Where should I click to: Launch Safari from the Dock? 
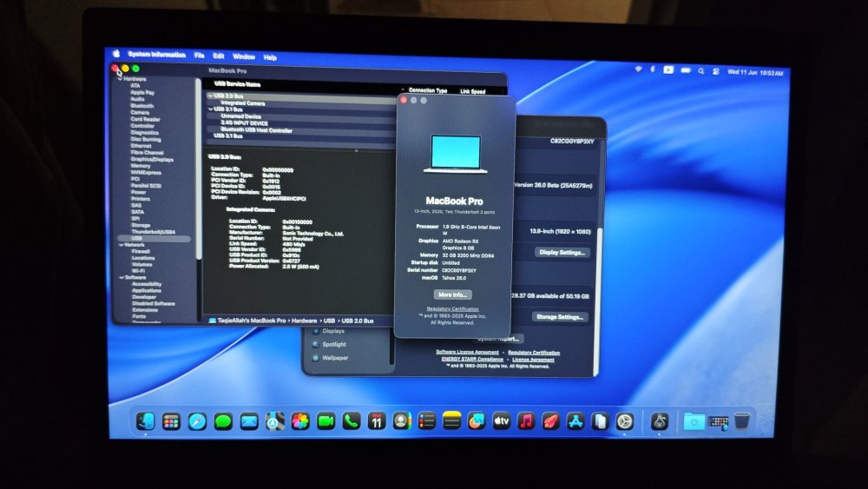(x=197, y=422)
